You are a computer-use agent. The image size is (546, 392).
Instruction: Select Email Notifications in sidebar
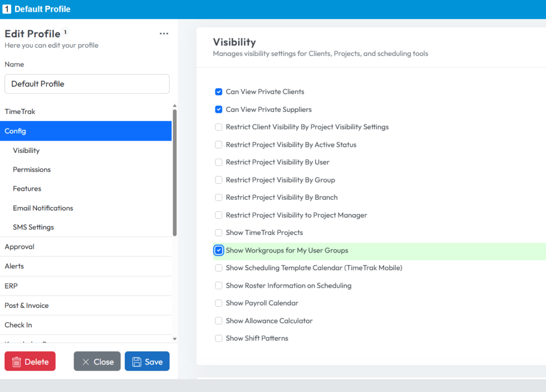tap(43, 208)
